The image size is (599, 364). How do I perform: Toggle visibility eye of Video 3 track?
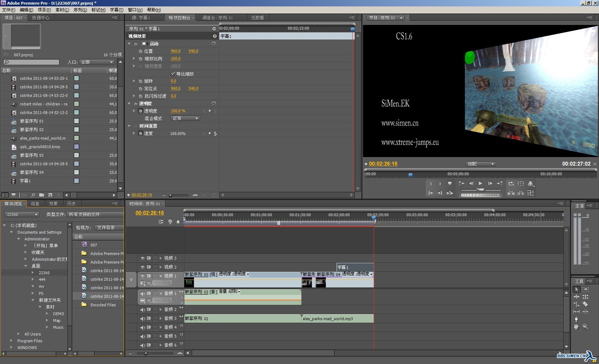coord(143,258)
